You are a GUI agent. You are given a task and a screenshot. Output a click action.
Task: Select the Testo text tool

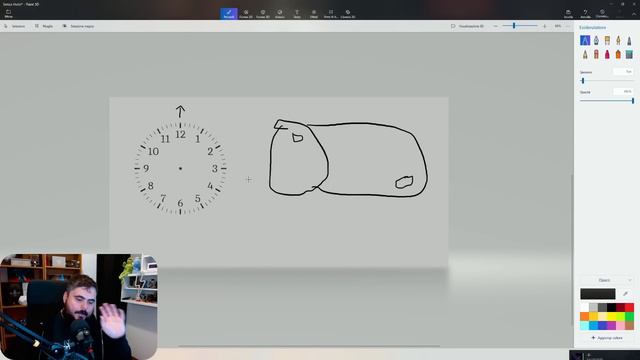click(297, 13)
